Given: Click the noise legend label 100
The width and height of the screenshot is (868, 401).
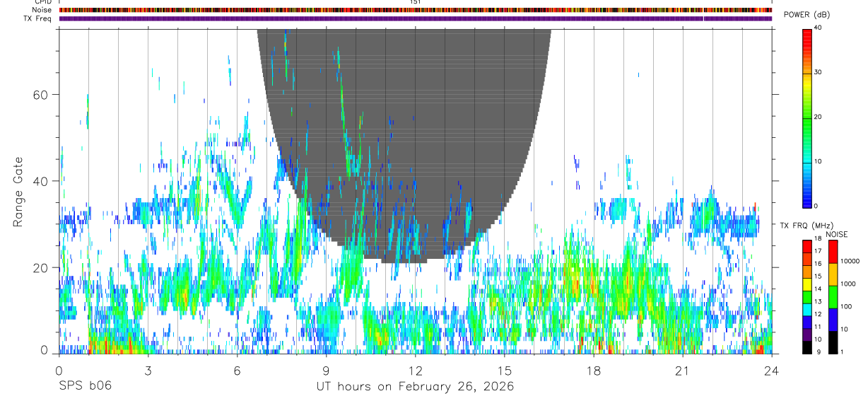Looking at the screenshot, I should pos(845,306).
